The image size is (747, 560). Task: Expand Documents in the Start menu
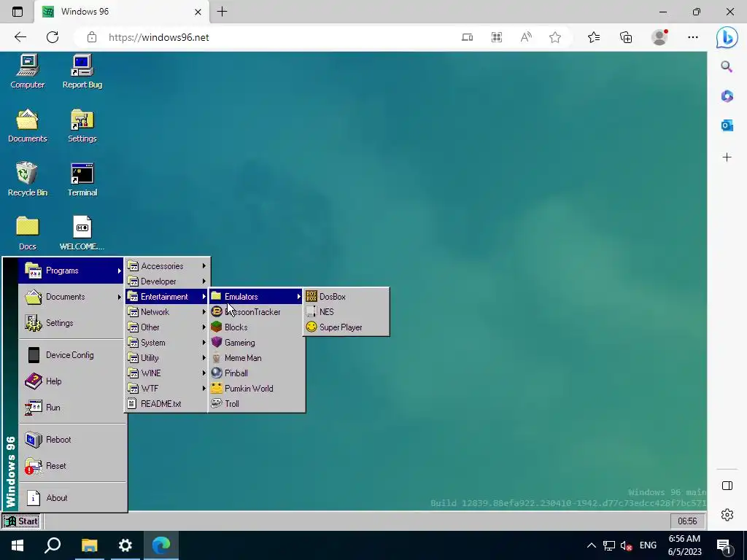[x=71, y=297]
